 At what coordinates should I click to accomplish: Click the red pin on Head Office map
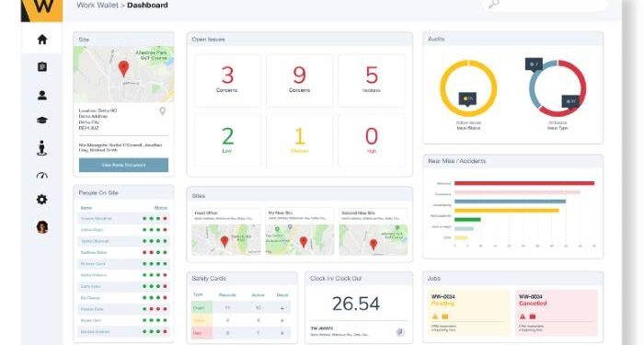[224, 241]
